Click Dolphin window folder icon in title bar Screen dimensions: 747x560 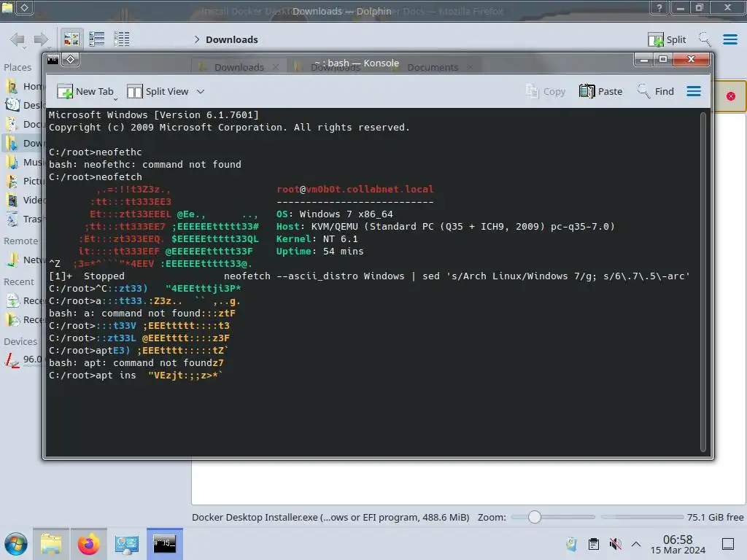(x=7, y=7)
